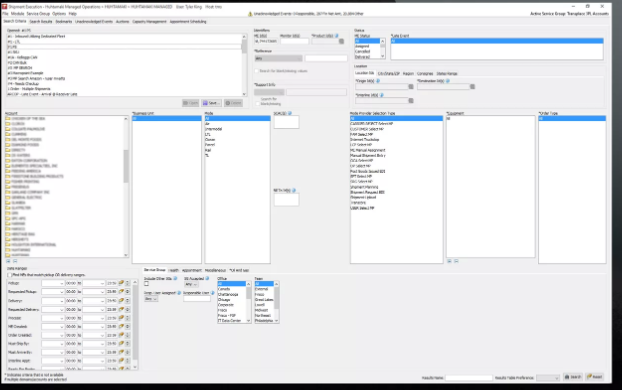Click the Stopline Id(s) lookup icon

click(411, 101)
